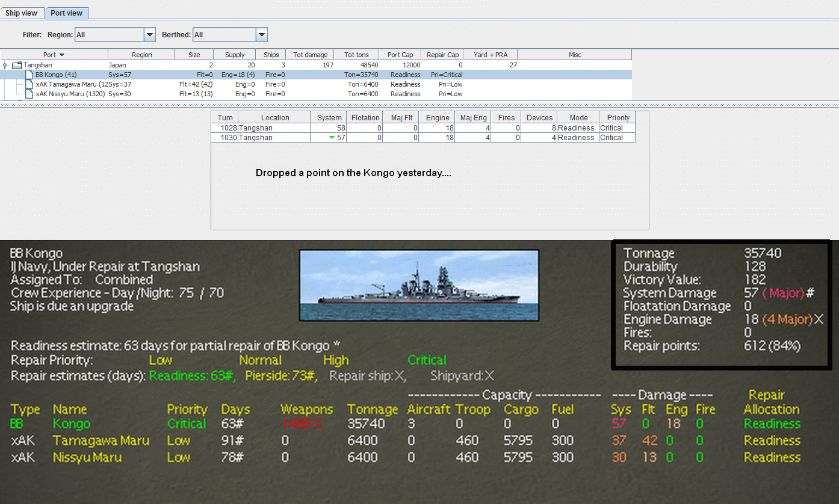Click the 'Ship is due an upgrade' text

click(72, 306)
